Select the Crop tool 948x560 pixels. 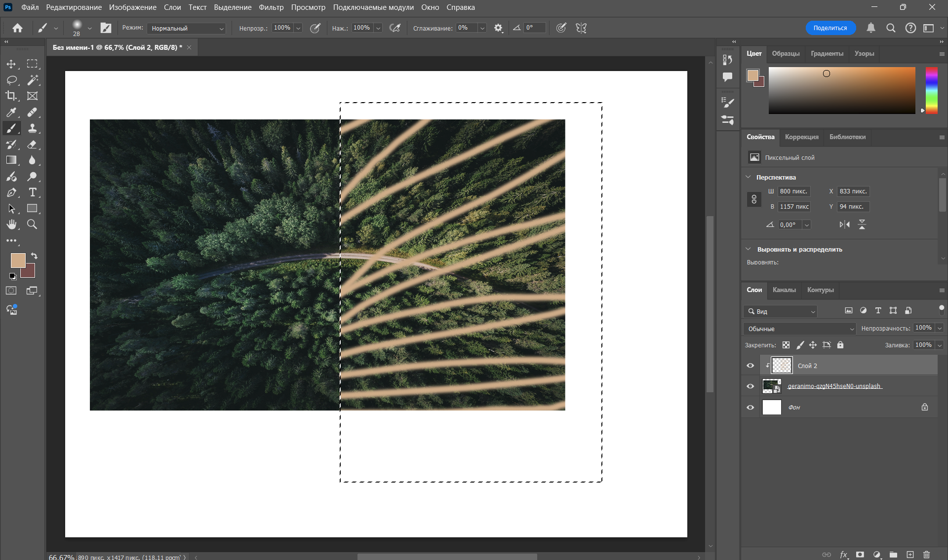[11, 96]
